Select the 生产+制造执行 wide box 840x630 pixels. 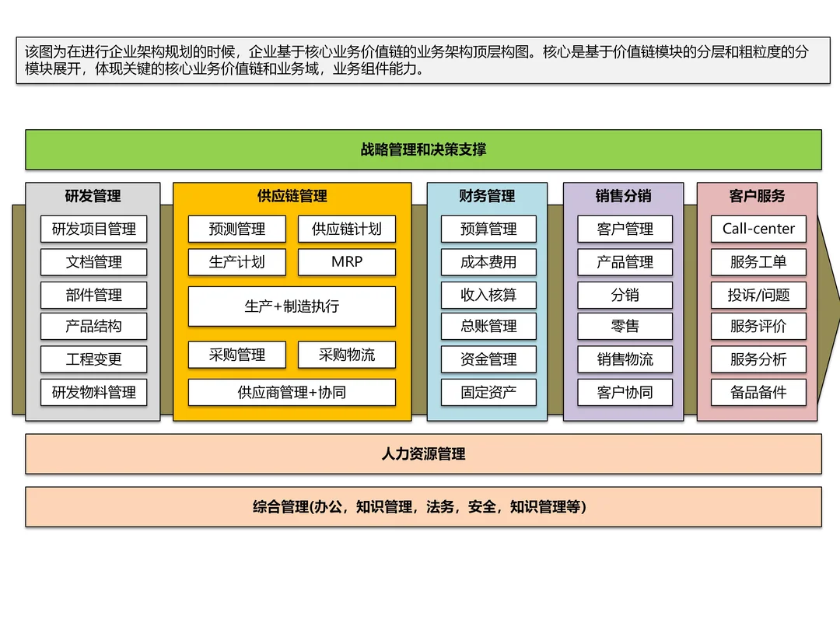(292, 306)
